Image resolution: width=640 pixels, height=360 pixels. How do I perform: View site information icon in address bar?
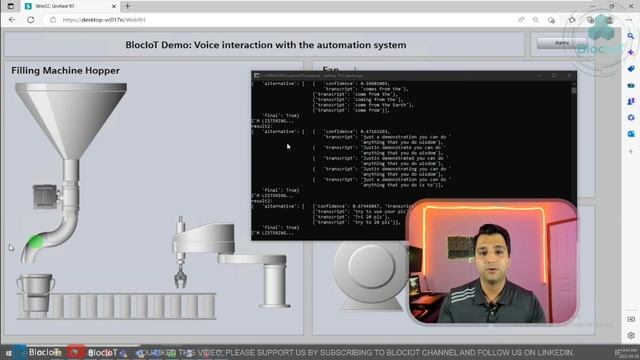(x=53, y=20)
